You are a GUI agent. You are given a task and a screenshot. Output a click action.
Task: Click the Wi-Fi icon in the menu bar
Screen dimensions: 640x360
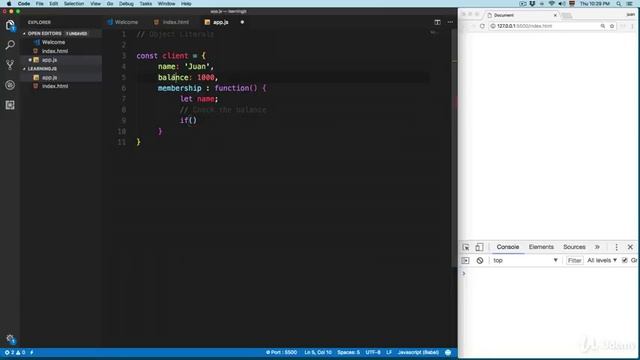(x=552, y=4)
